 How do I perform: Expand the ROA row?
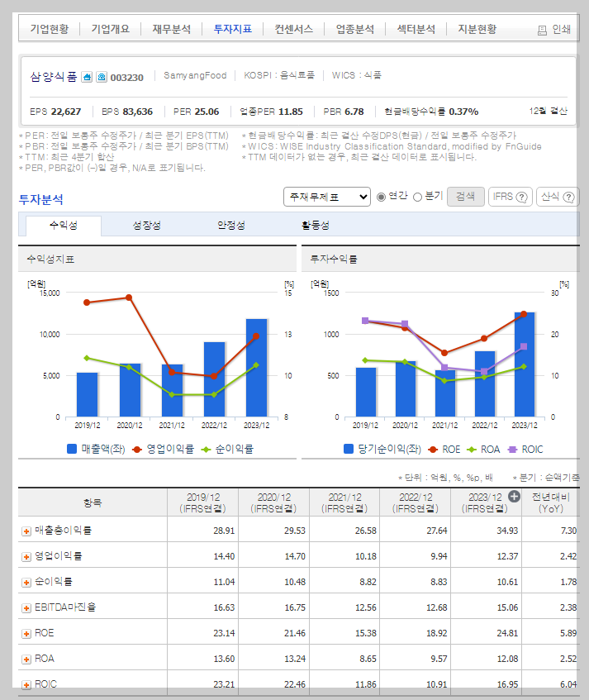(26, 660)
